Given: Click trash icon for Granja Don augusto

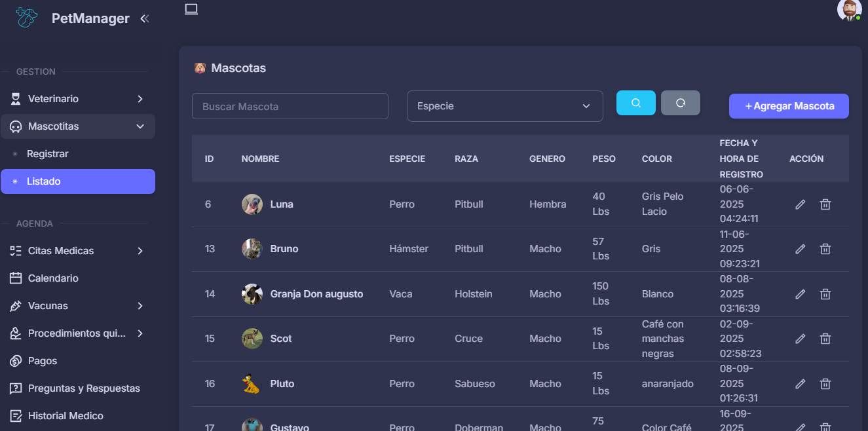Looking at the screenshot, I should pos(825,294).
